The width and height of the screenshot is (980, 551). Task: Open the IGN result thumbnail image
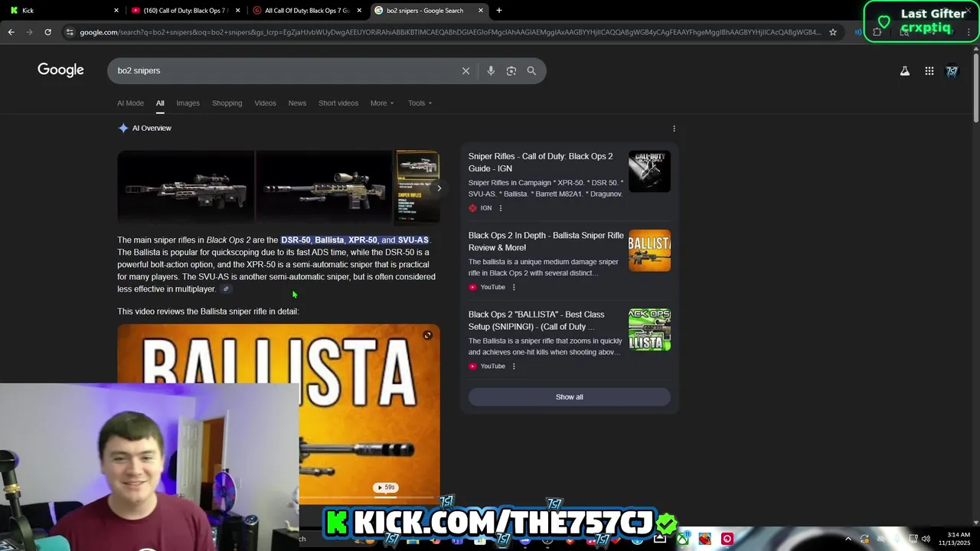click(649, 171)
